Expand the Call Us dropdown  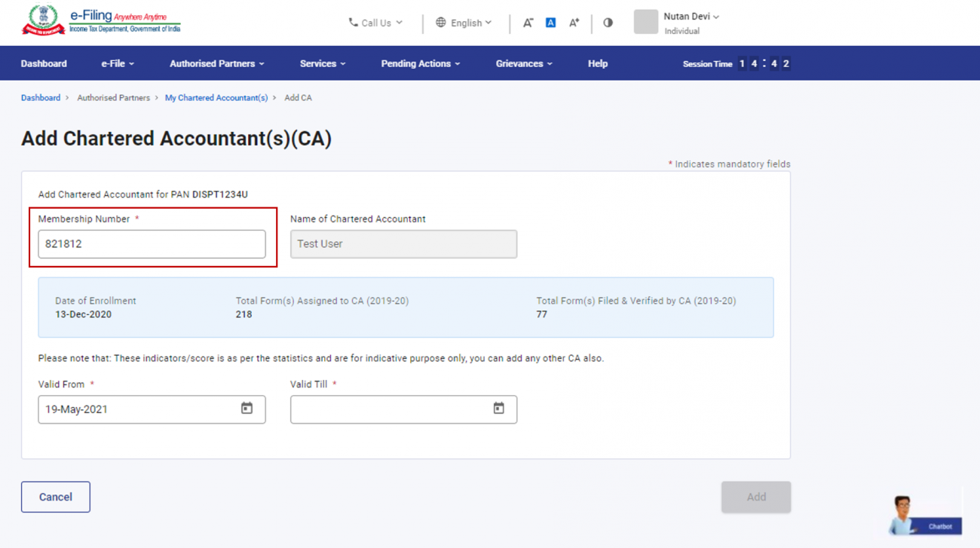(375, 23)
